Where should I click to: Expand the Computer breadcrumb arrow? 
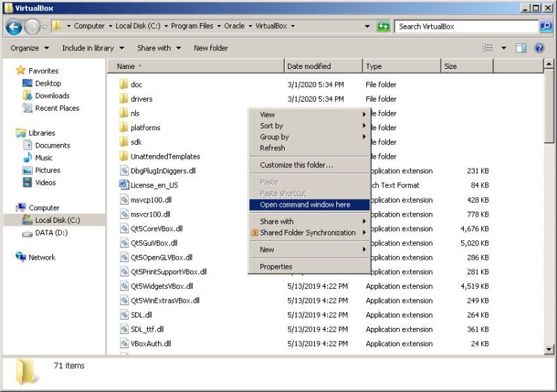(x=111, y=26)
